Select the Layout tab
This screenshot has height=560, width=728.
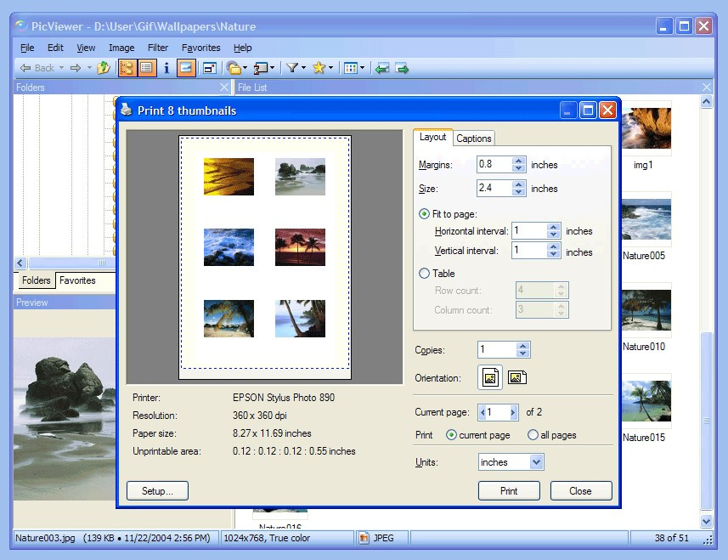click(x=432, y=137)
